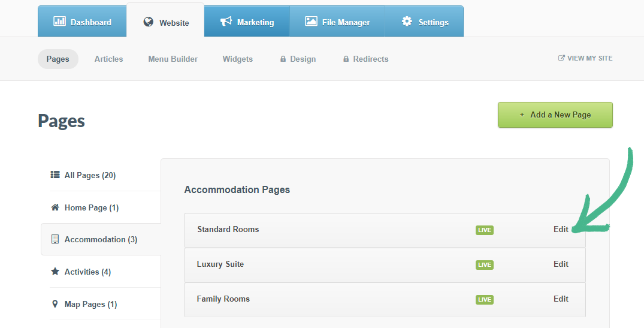Edit the Luxury Suite page

[x=561, y=264]
